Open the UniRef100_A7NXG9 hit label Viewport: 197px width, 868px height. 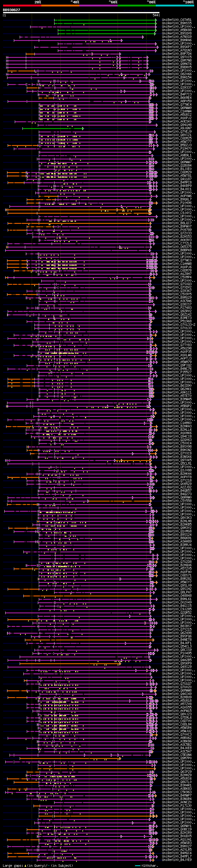pos(177,37)
